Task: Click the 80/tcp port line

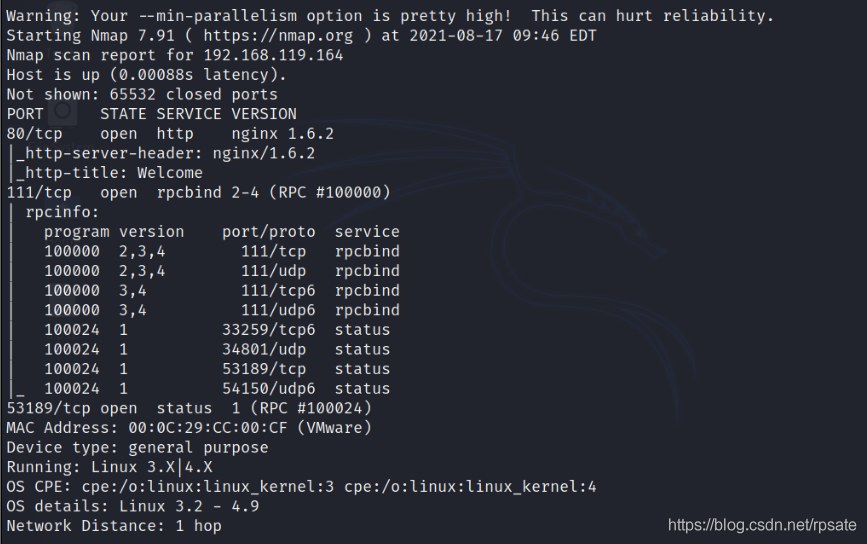Action: tap(170, 134)
